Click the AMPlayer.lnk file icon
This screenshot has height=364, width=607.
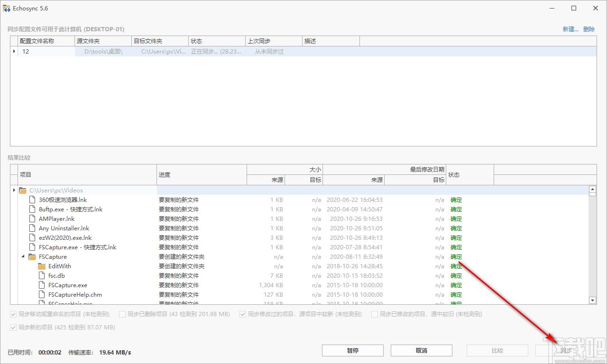[x=32, y=219]
